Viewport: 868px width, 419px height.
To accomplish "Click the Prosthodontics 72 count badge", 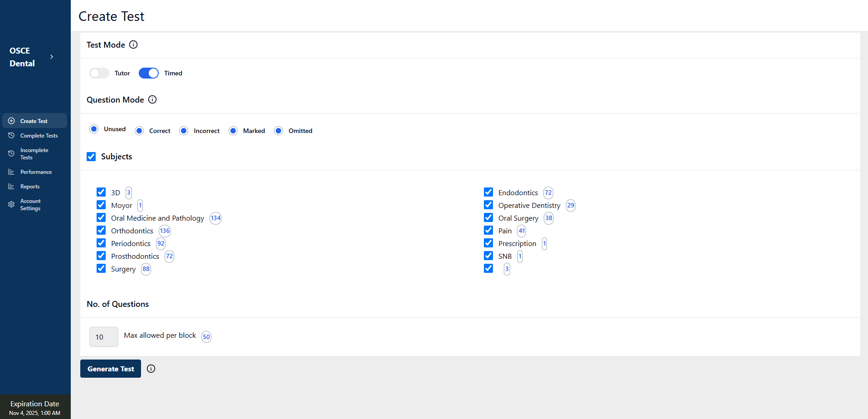I will (x=169, y=256).
